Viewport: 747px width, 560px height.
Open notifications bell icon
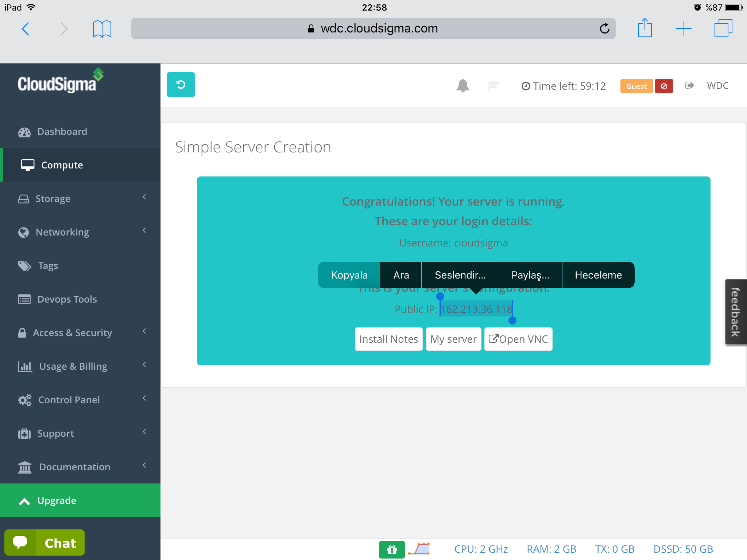coord(462,86)
